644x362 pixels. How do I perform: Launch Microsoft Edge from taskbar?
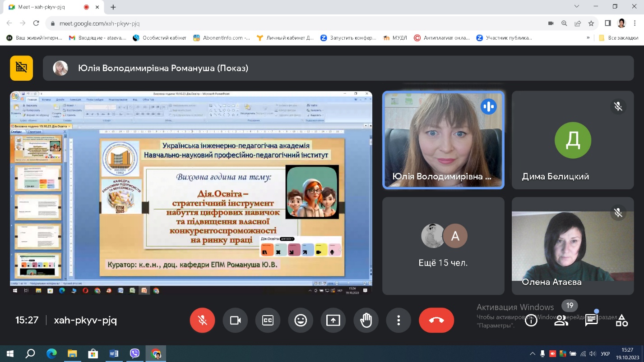click(x=51, y=354)
